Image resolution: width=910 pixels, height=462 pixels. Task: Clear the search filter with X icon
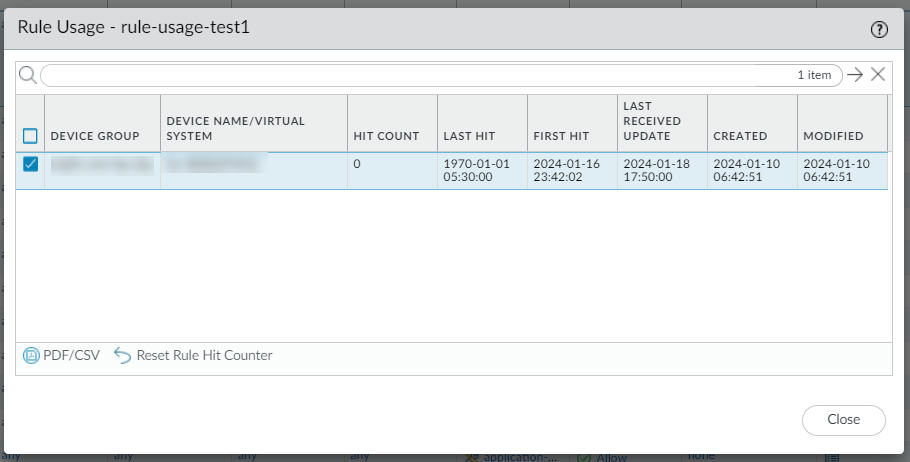click(878, 75)
